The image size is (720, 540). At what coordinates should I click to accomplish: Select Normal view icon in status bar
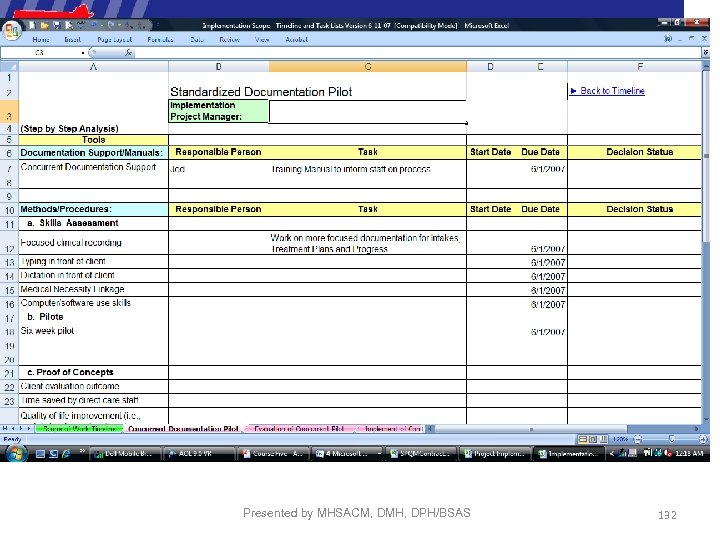tap(583, 439)
